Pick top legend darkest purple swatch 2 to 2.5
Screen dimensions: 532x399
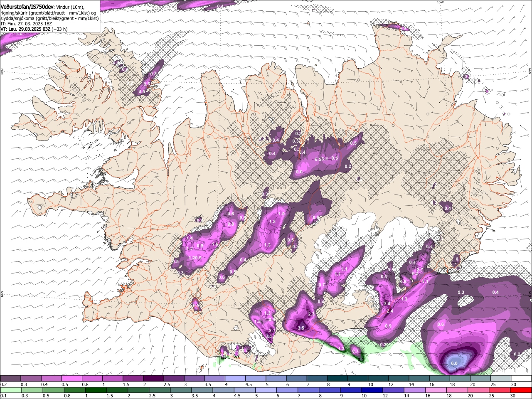point(153,379)
